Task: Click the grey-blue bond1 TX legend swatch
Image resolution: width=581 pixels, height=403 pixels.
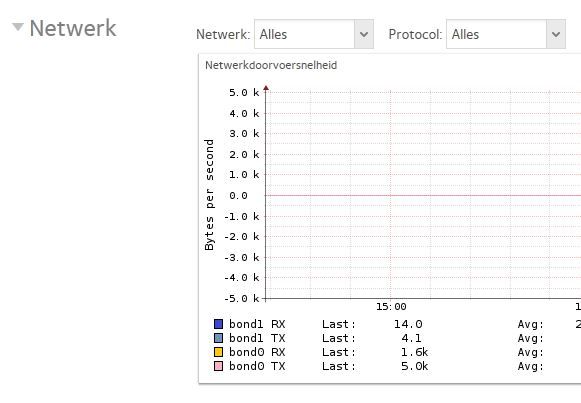Action: coord(219,338)
